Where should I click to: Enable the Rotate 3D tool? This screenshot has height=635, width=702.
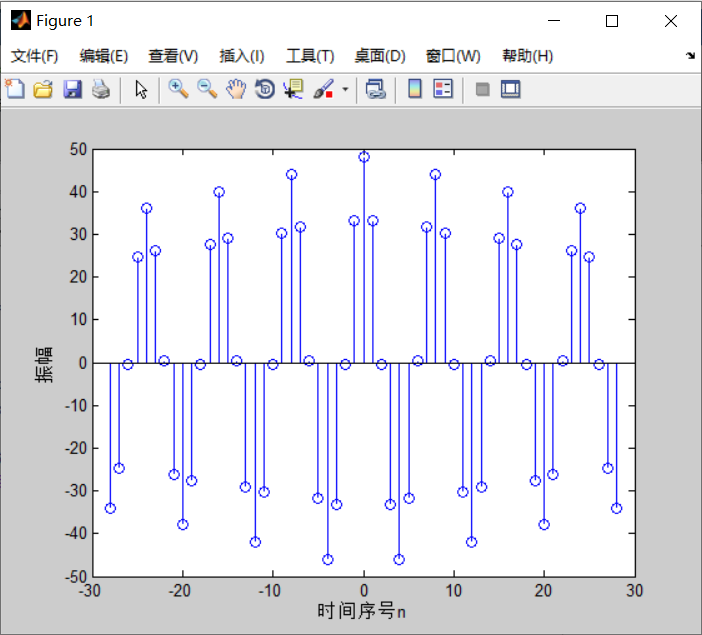pyautogui.click(x=265, y=89)
